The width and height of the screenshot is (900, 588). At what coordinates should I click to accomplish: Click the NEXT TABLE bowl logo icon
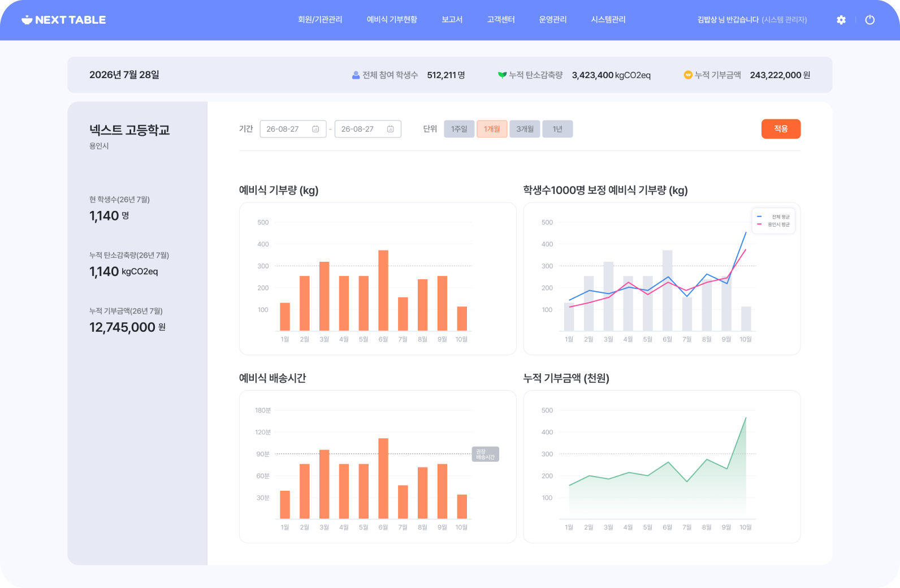[27, 20]
